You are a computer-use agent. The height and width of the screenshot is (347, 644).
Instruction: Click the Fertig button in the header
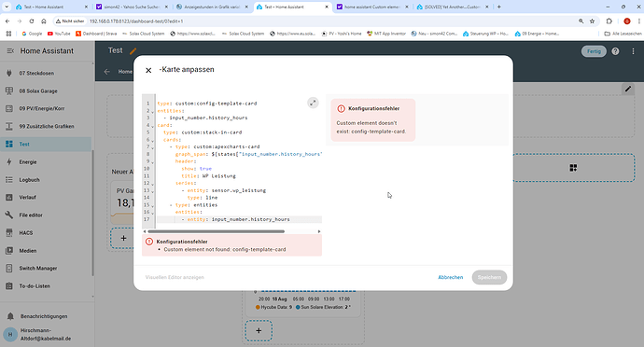tap(594, 51)
